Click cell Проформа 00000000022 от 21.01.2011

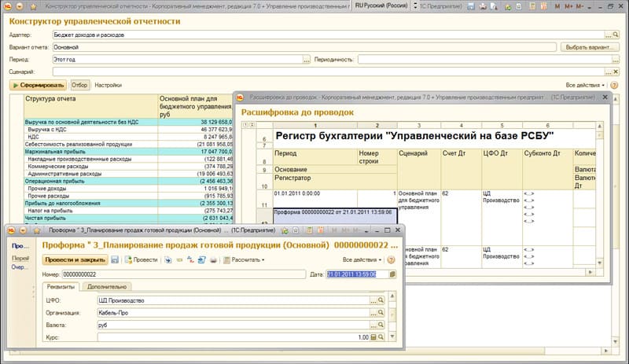coord(335,216)
